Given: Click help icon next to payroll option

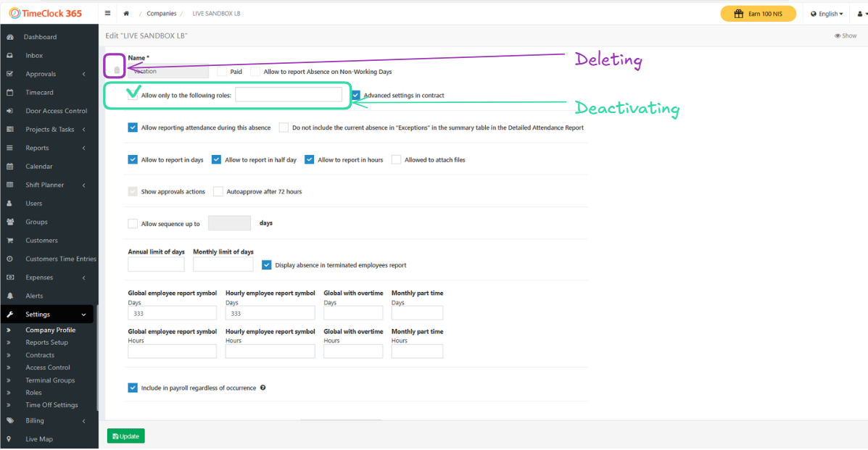Looking at the screenshot, I should pyautogui.click(x=263, y=388).
